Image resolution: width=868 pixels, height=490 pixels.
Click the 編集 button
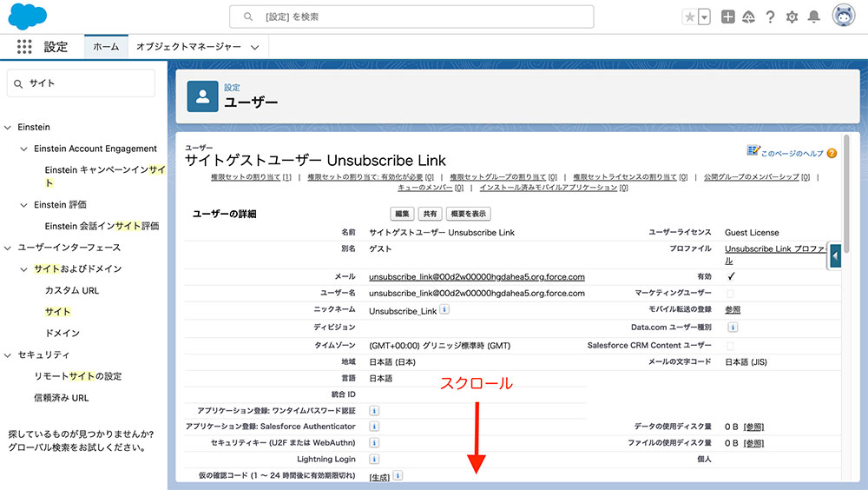[x=402, y=214]
